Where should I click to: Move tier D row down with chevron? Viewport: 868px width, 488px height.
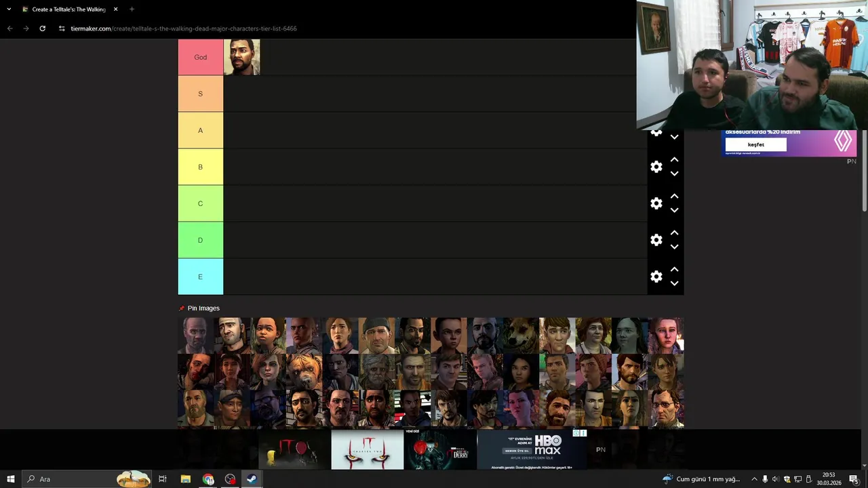click(674, 247)
